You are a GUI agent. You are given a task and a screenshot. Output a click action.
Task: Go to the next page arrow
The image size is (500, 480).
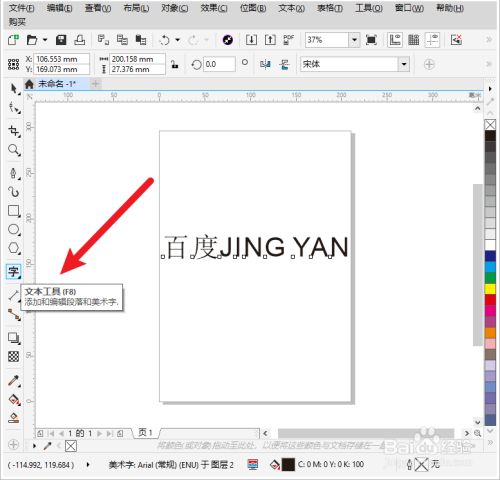[99, 433]
